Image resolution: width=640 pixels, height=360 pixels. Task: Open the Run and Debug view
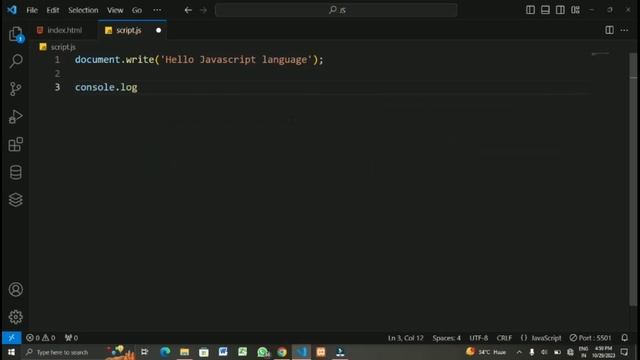click(x=16, y=117)
